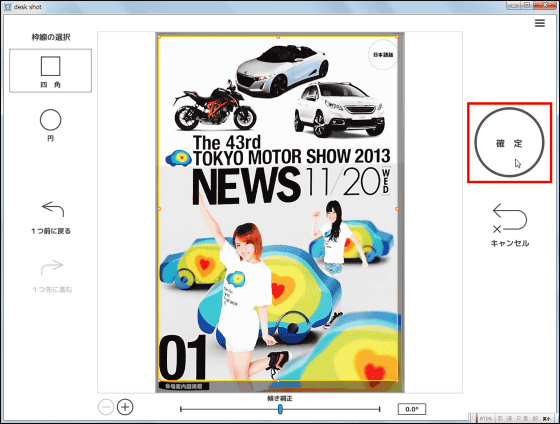Click the bottom-center crop edge handle
The image size is (560, 424).
(x=278, y=381)
